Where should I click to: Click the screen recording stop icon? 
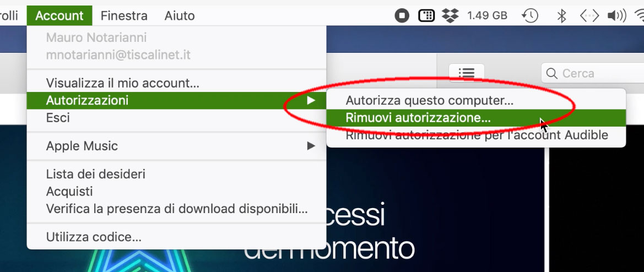[x=402, y=16]
